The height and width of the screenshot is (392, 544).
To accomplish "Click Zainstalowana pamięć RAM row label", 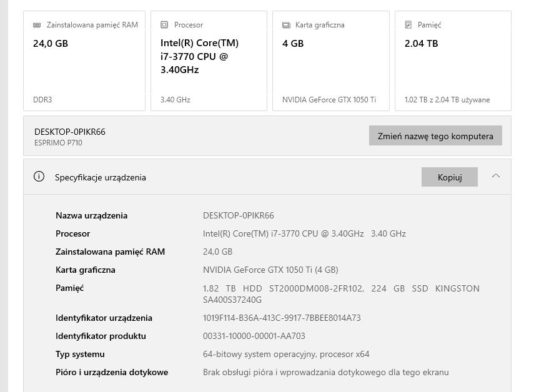I will tap(111, 252).
